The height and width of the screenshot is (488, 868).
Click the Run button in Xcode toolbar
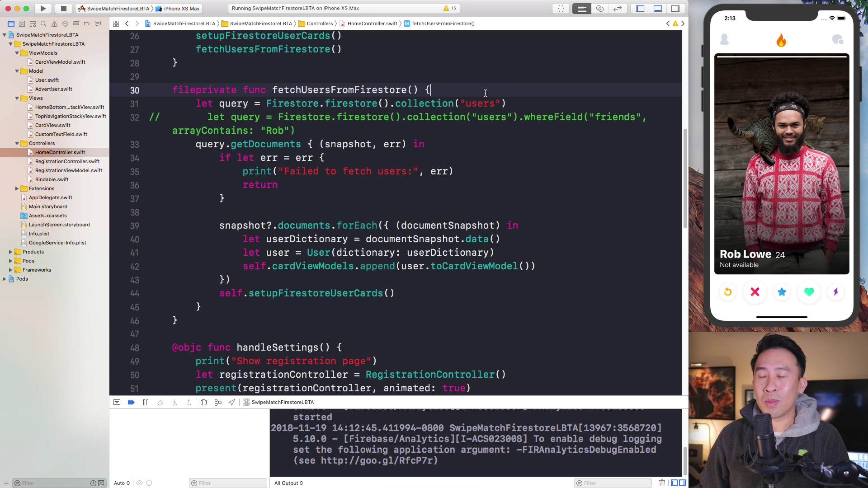pos(43,8)
